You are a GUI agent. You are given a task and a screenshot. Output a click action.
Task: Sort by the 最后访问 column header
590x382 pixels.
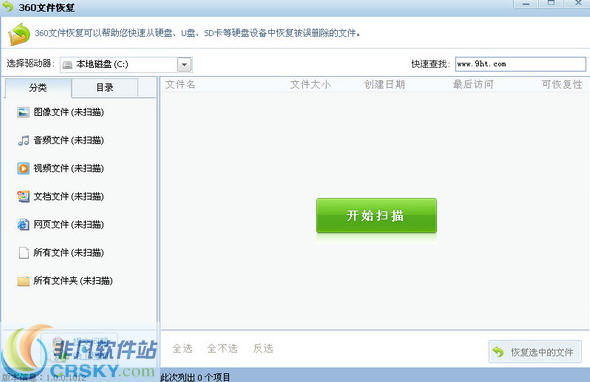(x=473, y=84)
